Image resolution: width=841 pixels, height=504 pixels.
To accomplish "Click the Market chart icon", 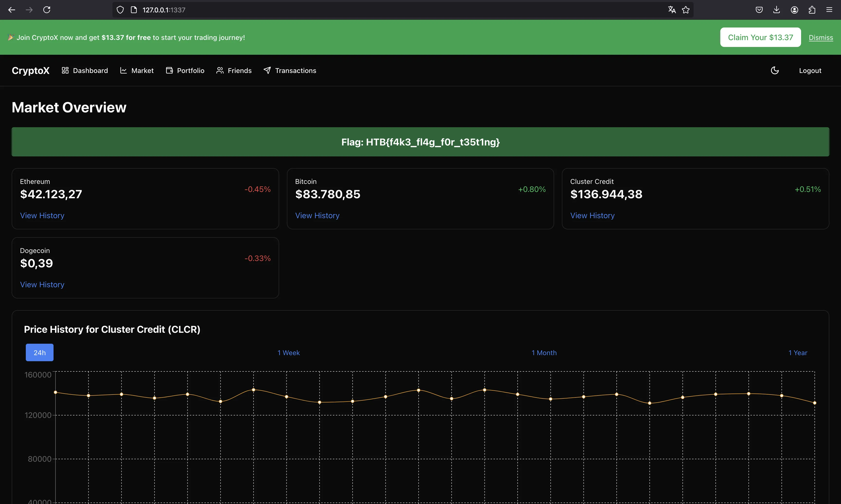I will pos(123,70).
